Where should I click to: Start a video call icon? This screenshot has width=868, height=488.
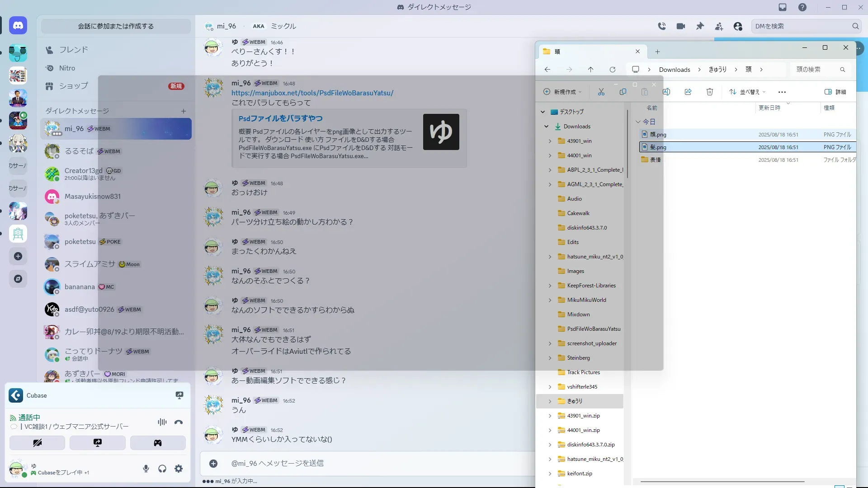pyautogui.click(x=681, y=26)
